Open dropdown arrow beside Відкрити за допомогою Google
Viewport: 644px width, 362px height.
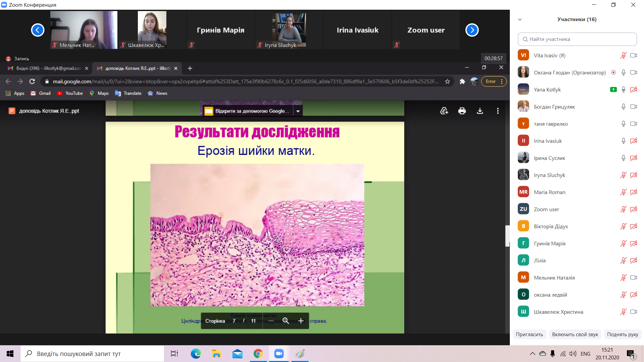298,111
